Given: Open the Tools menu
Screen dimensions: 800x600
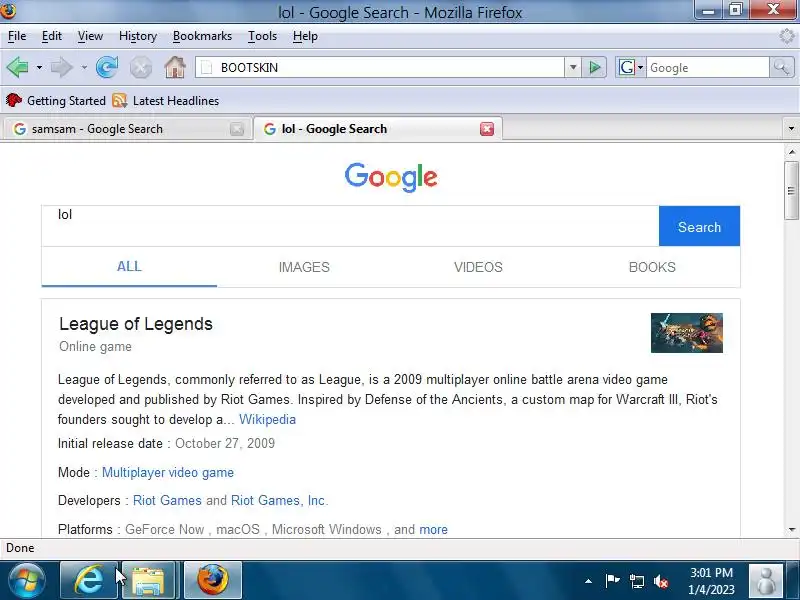Looking at the screenshot, I should (262, 36).
